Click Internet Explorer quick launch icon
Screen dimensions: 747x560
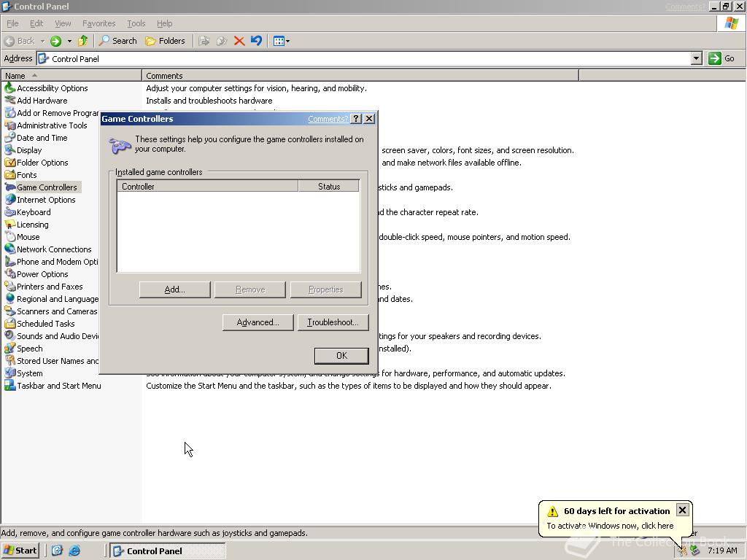pos(74,551)
